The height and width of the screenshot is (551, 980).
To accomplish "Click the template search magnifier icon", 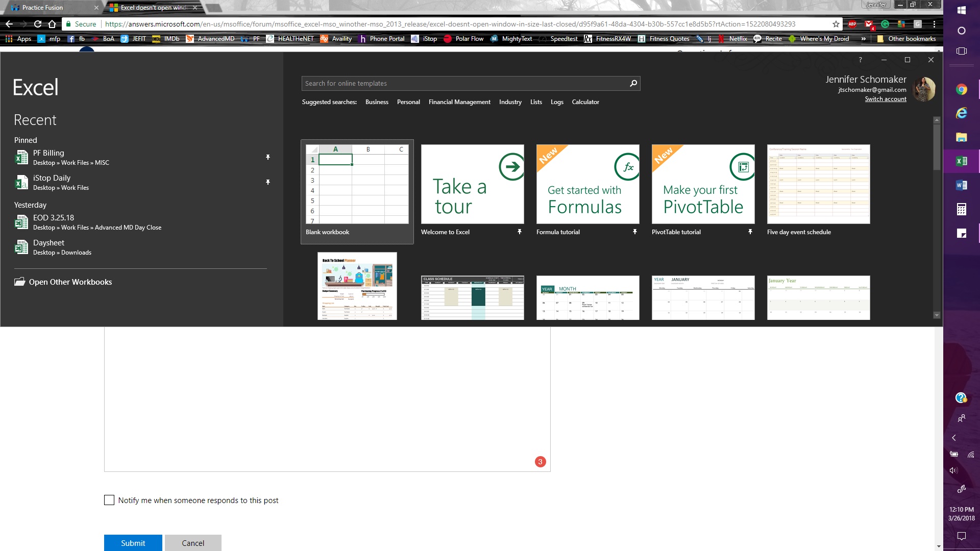I will [633, 83].
